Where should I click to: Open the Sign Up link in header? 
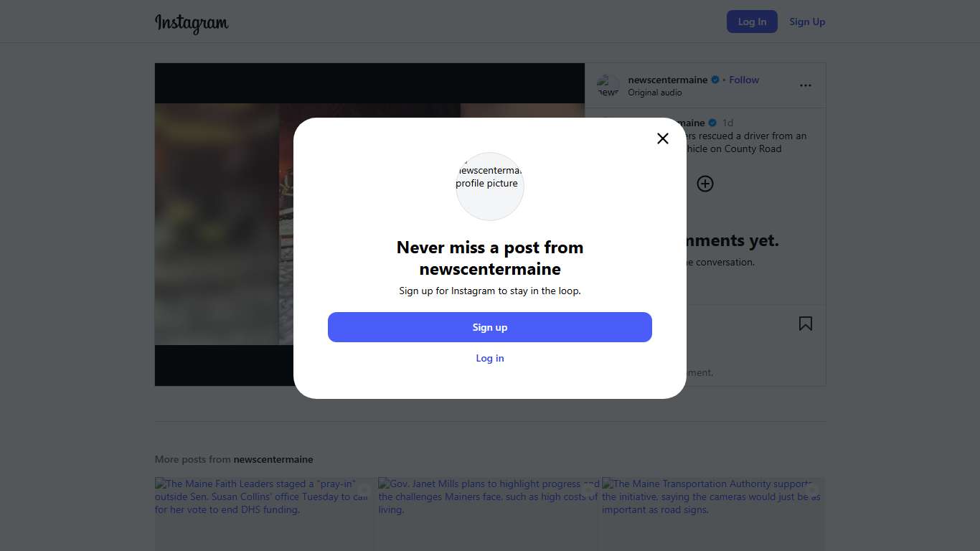tap(806, 22)
